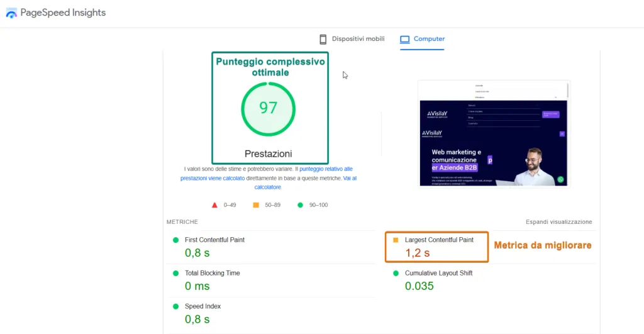The image size is (644, 334).
Task: Click the Largest Contentful Paint metric label
Action: (439, 240)
